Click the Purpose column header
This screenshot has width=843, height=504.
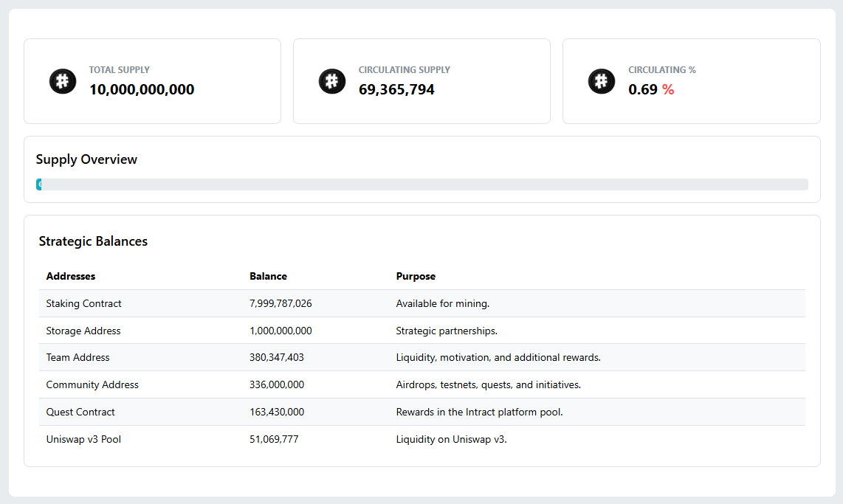click(416, 276)
